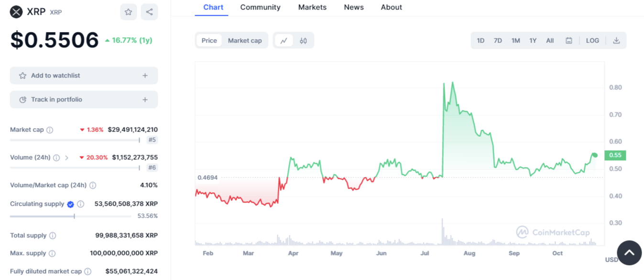Switch to line chart view icon
The width and height of the screenshot is (644, 280).
284,41
